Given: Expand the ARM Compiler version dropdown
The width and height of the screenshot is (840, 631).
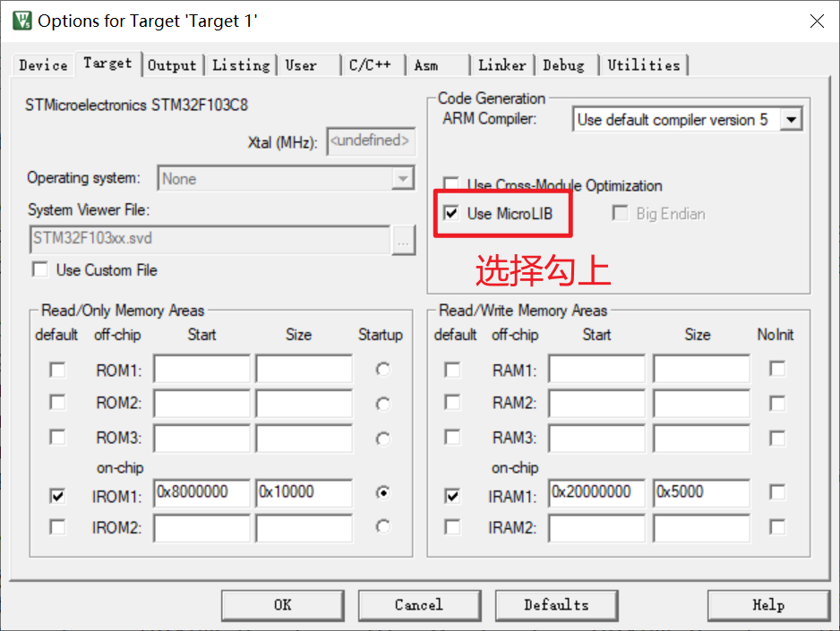Looking at the screenshot, I should point(792,119).
